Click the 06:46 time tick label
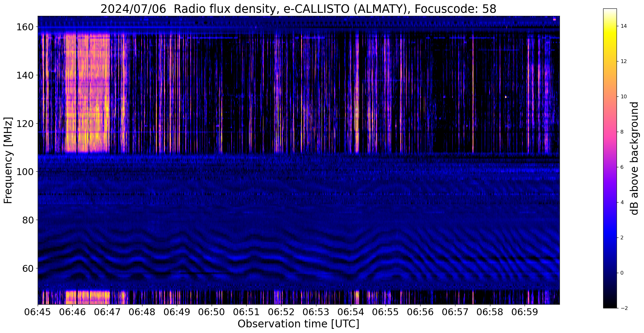 [73, 312]
